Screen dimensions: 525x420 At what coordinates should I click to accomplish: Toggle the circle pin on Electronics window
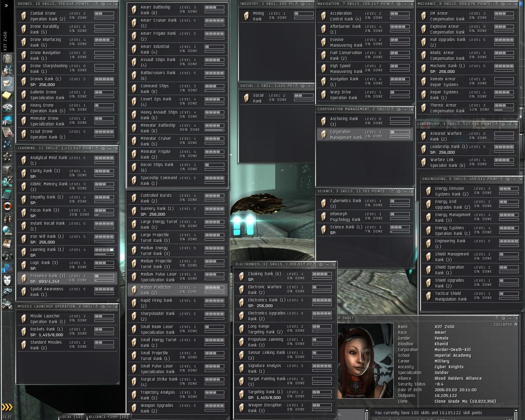(x=321, y=264)
